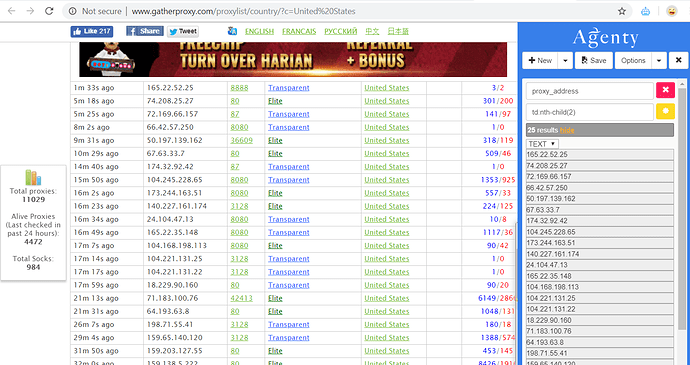
Task: Delete field with the pink X button
Action: [x=665, y=90]
